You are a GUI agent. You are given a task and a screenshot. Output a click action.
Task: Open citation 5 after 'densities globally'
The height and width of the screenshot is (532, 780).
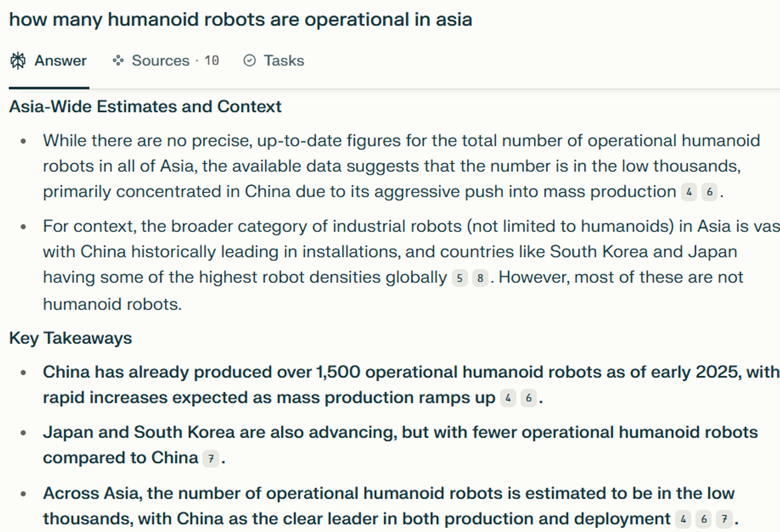[x=460, y=278]
